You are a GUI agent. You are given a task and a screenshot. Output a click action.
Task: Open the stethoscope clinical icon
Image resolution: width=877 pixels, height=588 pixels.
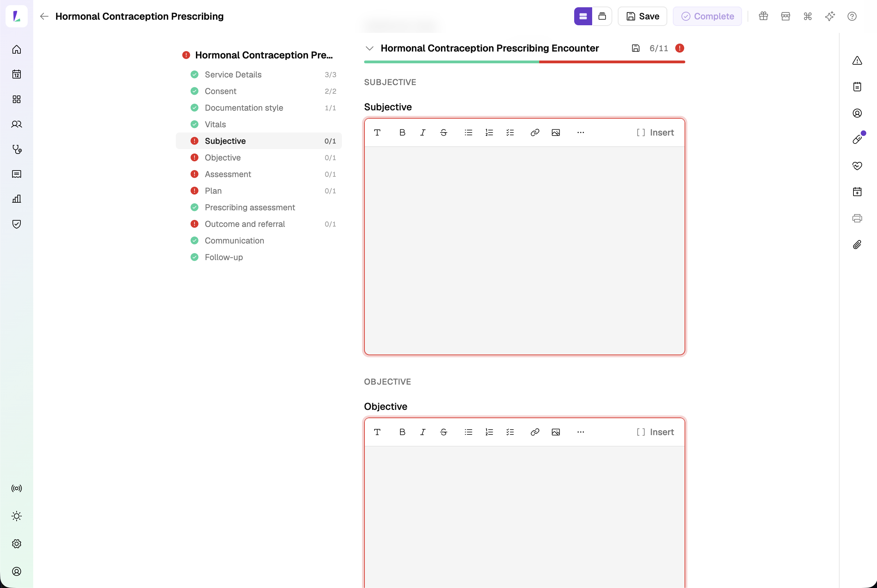pos(17,149)
